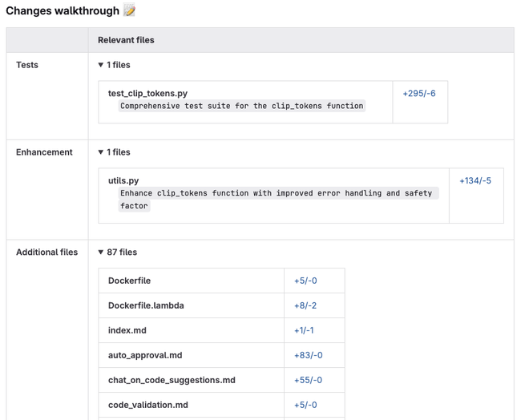Viewport: 521px width, 420px height.
Task: Click the +83/-0 diff link
Action: [x=308, y=355]
